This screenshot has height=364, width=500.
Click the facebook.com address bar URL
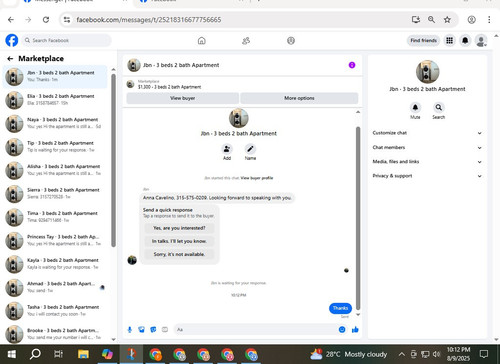pyautogui.click(x=149, y=20)
